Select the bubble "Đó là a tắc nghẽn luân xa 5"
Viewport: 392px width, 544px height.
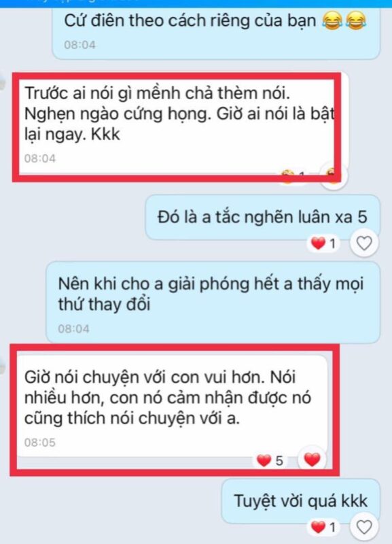pos(262,218)
